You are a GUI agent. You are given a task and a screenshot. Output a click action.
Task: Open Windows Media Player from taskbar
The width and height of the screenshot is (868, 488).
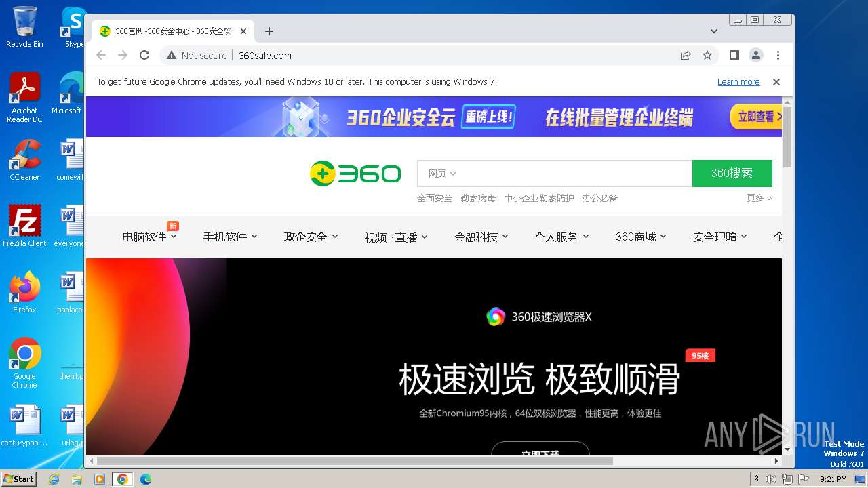[x=100, y=479]
